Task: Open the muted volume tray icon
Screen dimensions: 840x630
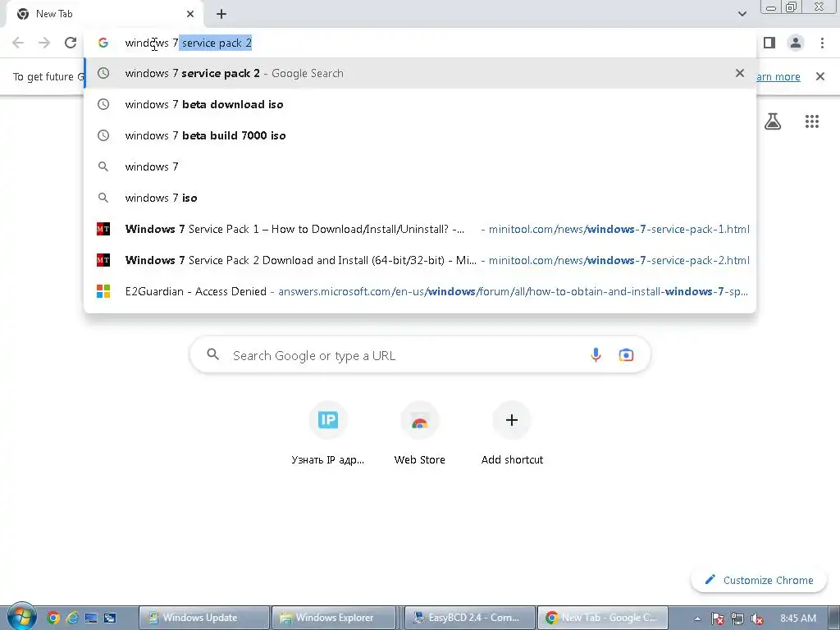Action: pos(757,619)
